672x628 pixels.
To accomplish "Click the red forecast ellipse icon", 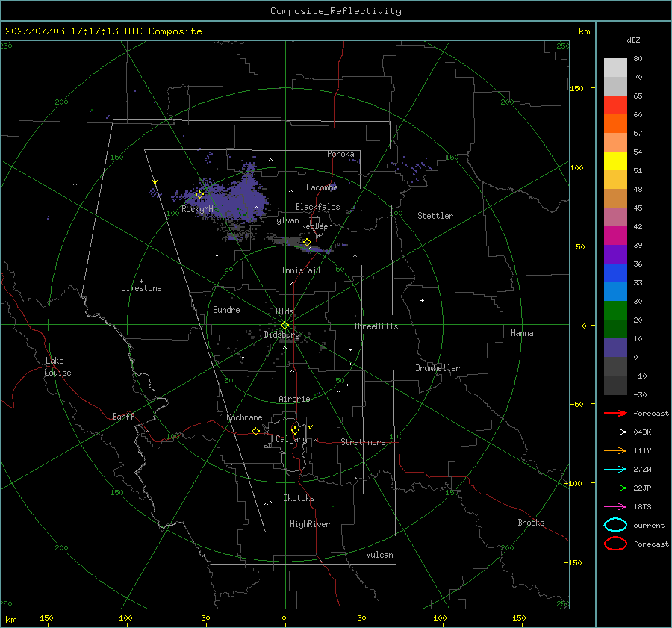I will (615, 544).
